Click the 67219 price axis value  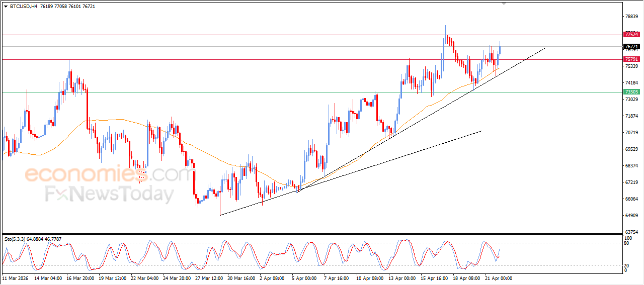[x=632, y=182]
